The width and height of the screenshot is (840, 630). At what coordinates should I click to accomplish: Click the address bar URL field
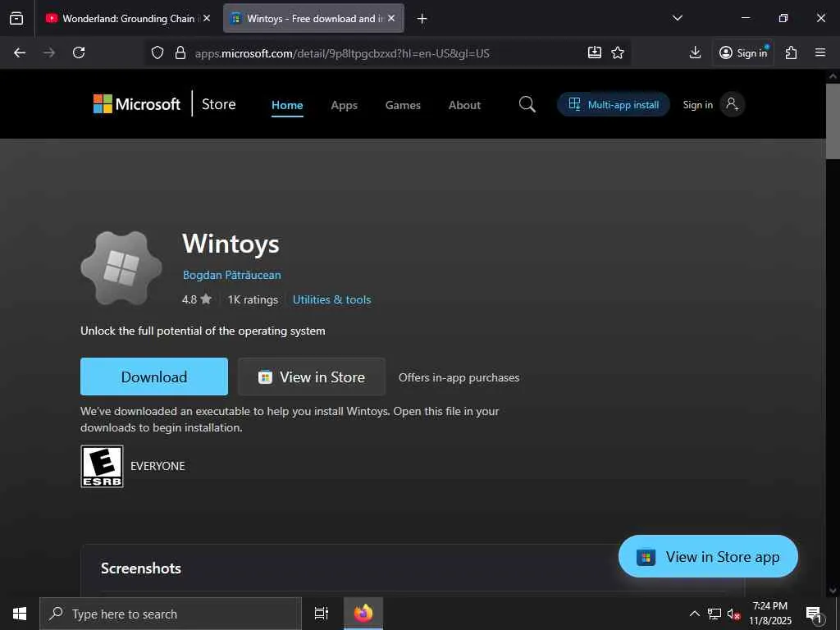pos(342,53)
